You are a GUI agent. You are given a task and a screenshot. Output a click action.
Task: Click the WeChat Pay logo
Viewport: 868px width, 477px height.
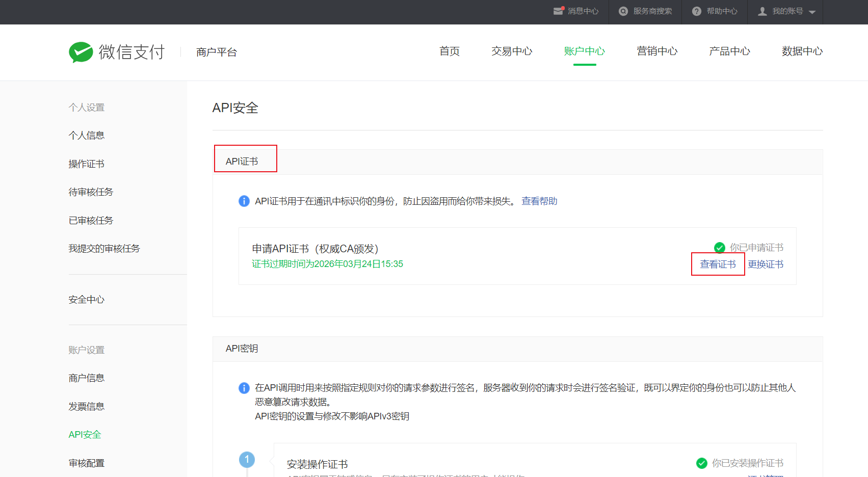pos(81,52)
